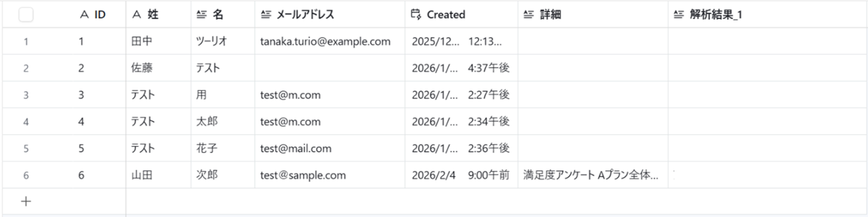Click the text-type icon beside ID header
Viewport: 868px width, 217px height.
[x=84, y=15]
